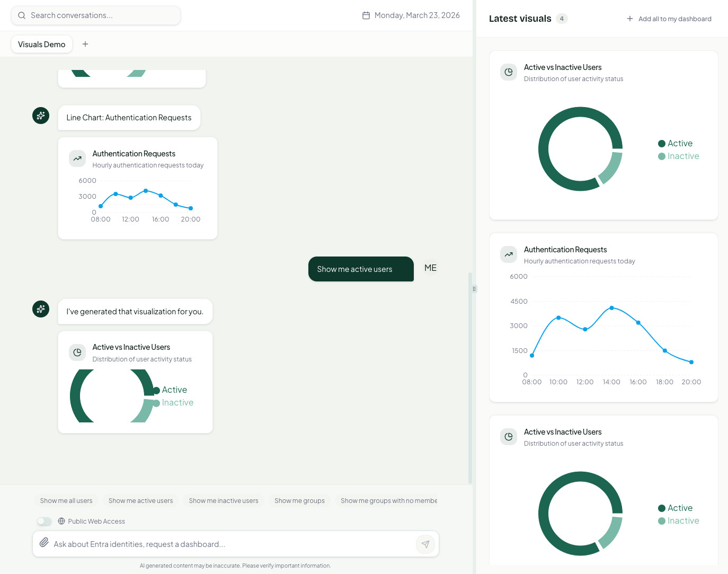Click the line chart icon on Authentication Requests card
This screenshot has height=574, width=728.
(x=509, y=254)
